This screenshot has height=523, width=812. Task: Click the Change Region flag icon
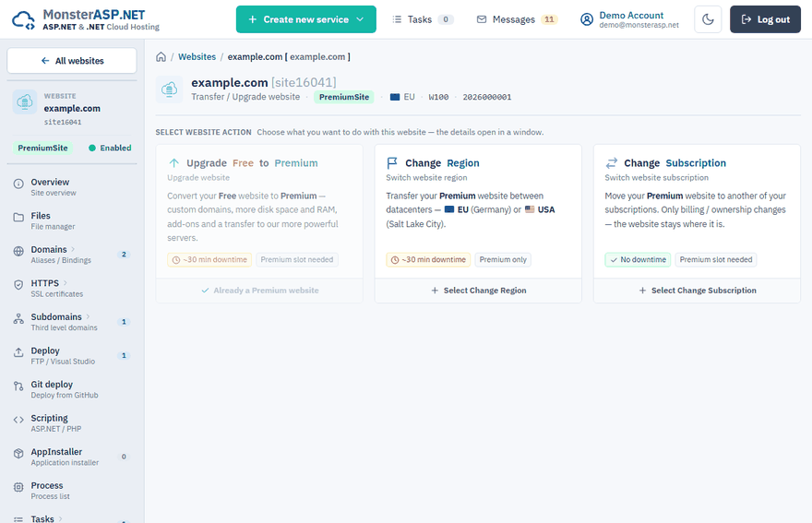(392, 163)
